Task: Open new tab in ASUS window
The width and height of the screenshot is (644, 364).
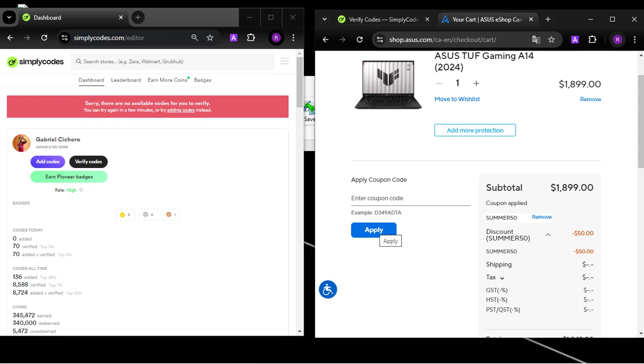Action: pyautogui.click(x=548, y=19)
